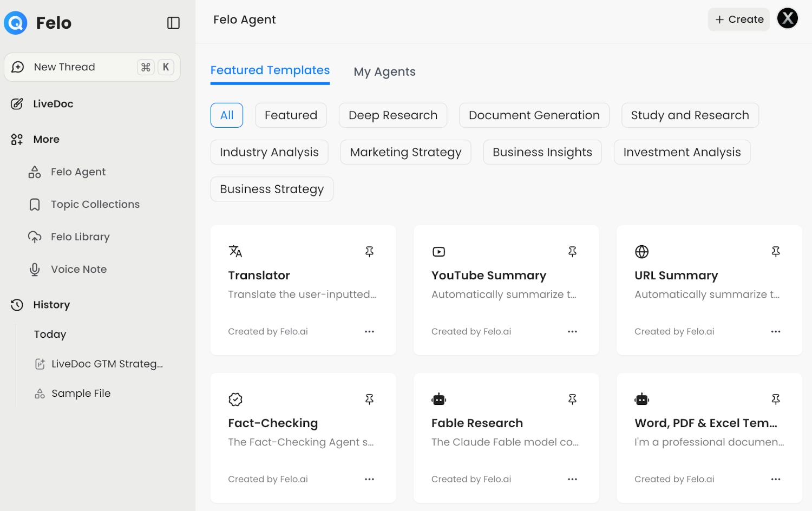Open more options for YouTube Summary
812x511 pixels.
tap(573, 331)
